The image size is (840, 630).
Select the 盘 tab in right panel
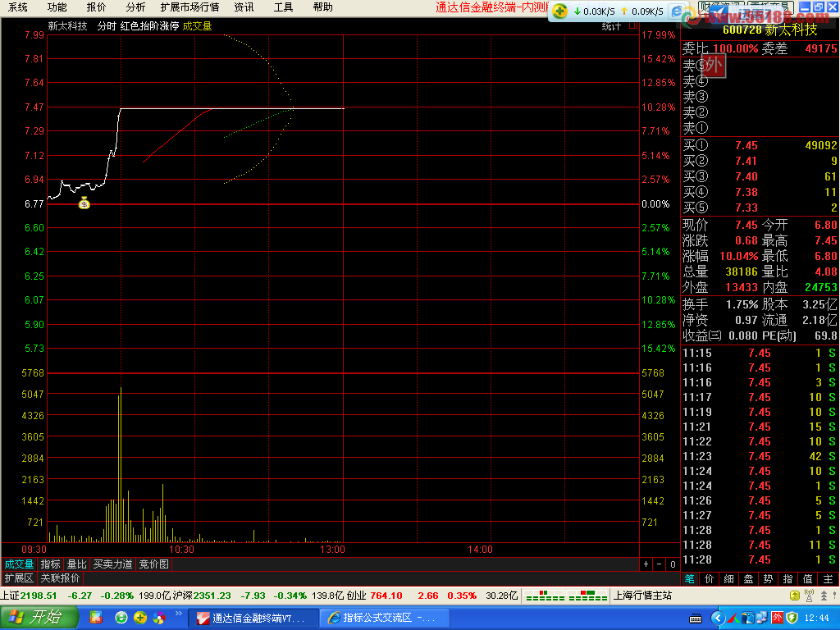[748, 578]
